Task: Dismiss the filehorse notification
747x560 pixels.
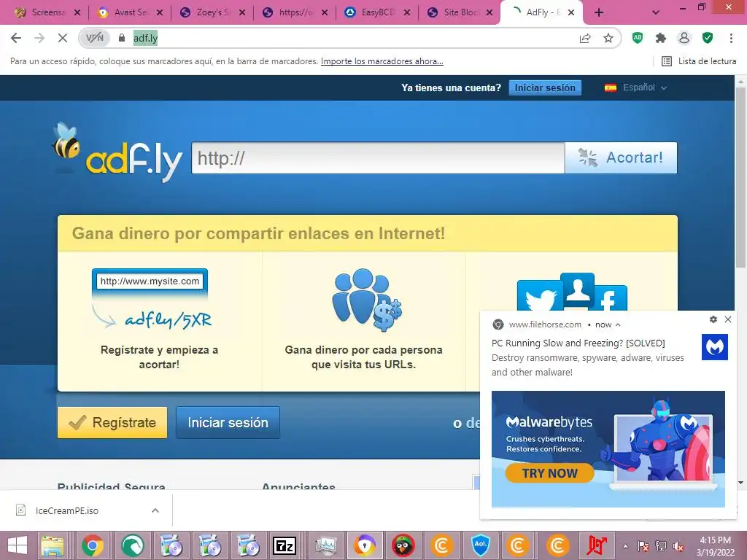Action: [x=728, y=319]
